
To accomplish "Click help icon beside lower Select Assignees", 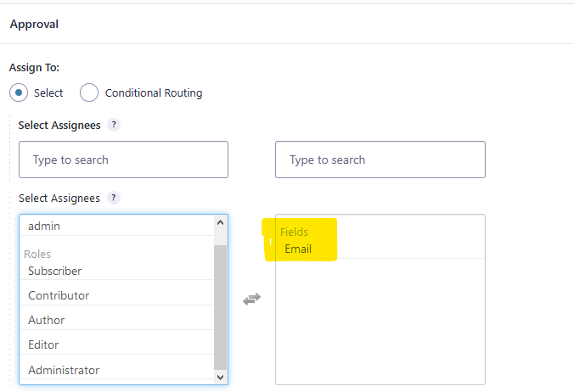I will pos(114,198).
